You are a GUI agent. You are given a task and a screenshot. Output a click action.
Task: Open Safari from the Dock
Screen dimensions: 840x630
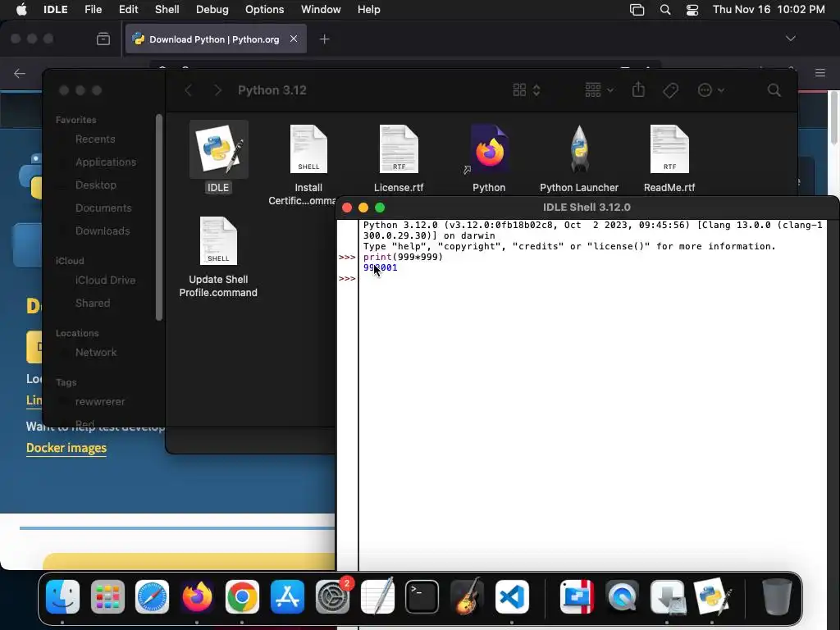(x=152, y=597)
